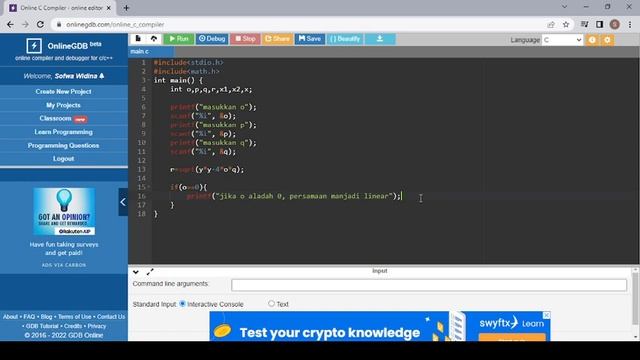Run the program with the green Run button

[179, 39]
